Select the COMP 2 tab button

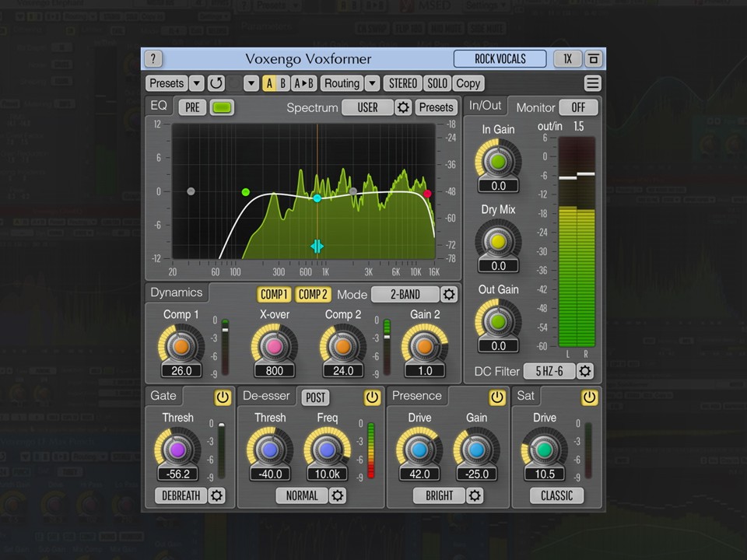tap(313, 294)
